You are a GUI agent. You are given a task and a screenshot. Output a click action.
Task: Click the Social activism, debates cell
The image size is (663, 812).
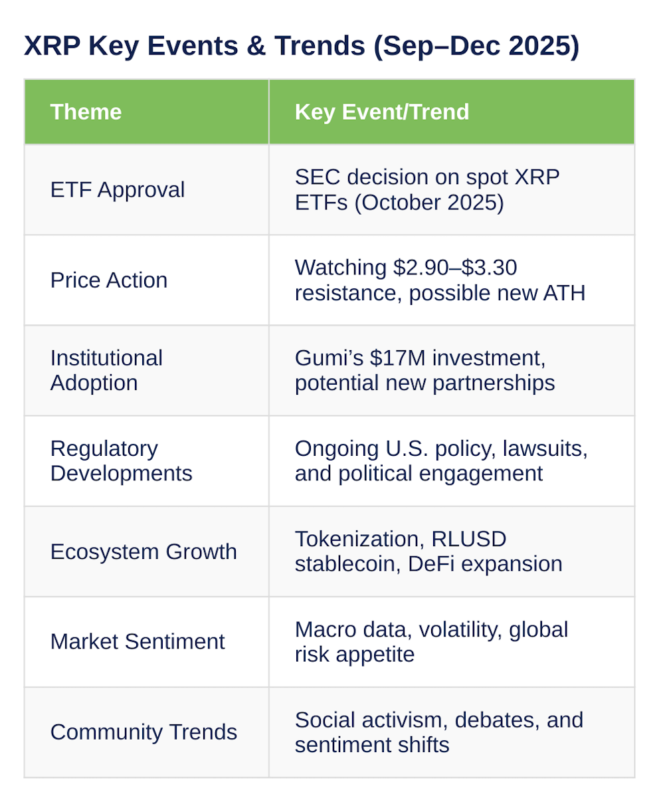452,732
